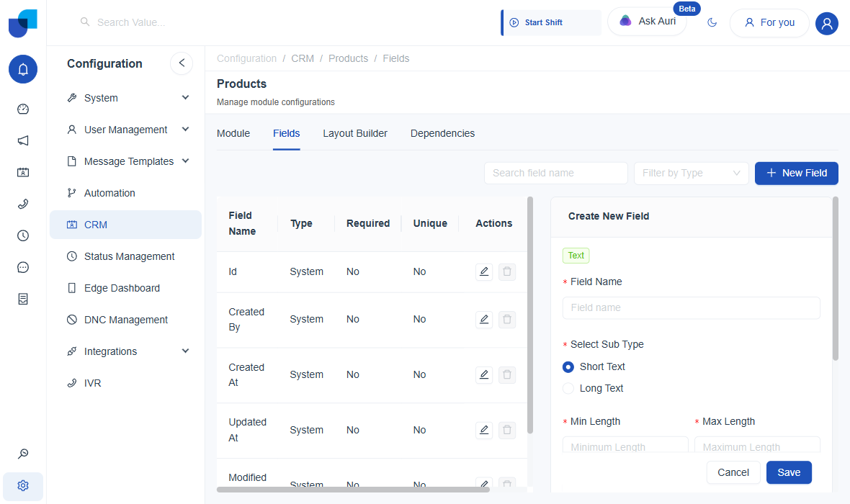Click the Search field name box
Viewport: 850px width, 504px height.
555,174
